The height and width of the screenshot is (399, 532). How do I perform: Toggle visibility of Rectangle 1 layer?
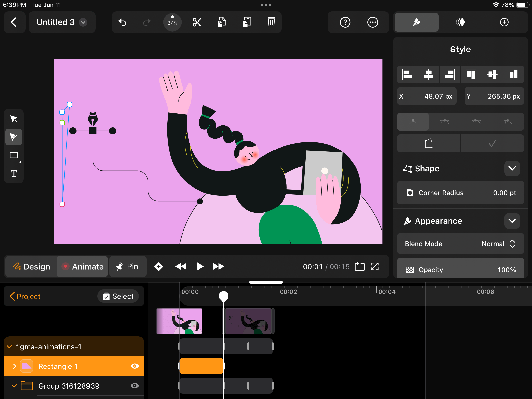click(135, 366)
